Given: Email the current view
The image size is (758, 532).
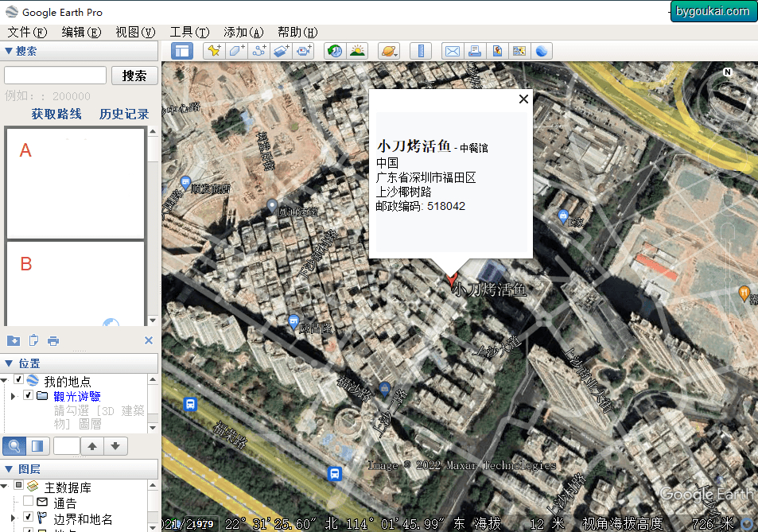Looking at the screenshot, I should (453, 51).
